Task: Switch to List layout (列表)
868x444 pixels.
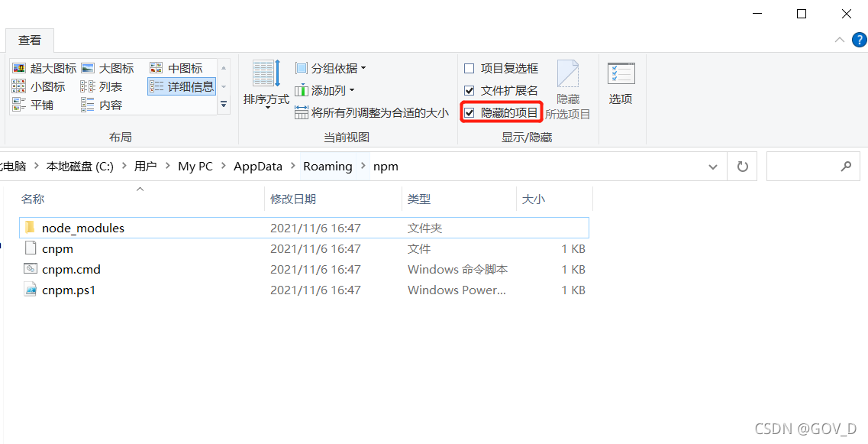Action: click(102, 86)
